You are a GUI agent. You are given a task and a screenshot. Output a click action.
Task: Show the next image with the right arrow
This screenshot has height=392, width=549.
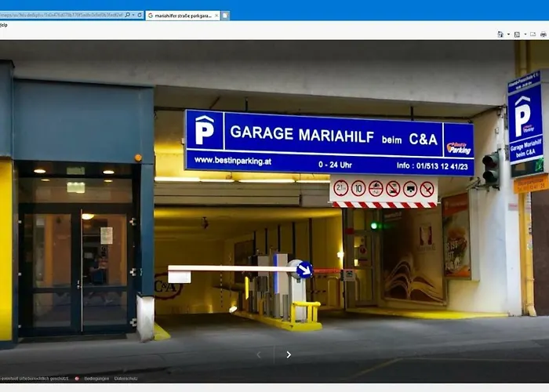(289, 354)
